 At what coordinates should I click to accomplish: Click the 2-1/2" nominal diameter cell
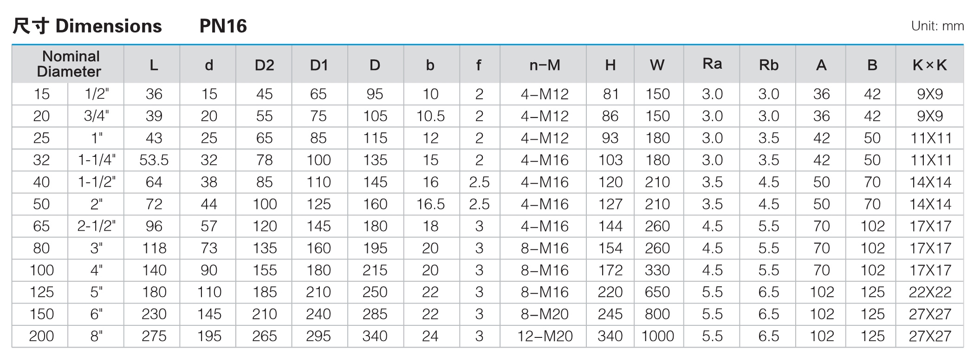coord(96,226)
